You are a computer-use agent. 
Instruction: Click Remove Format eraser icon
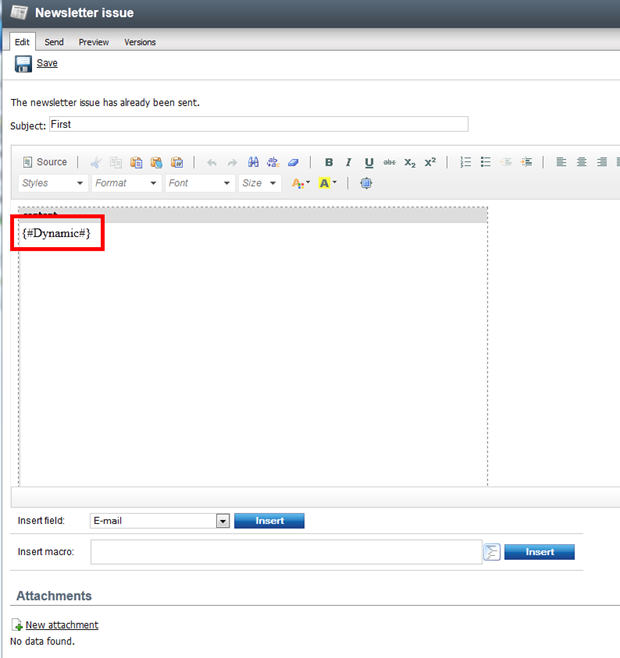293,162
